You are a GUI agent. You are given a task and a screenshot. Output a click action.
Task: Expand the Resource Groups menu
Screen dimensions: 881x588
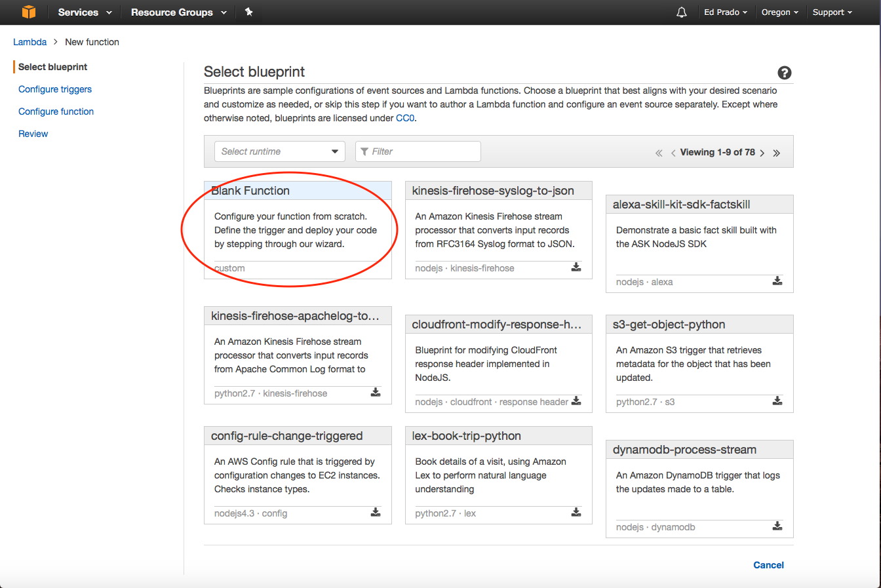click(x=178, y=12)
